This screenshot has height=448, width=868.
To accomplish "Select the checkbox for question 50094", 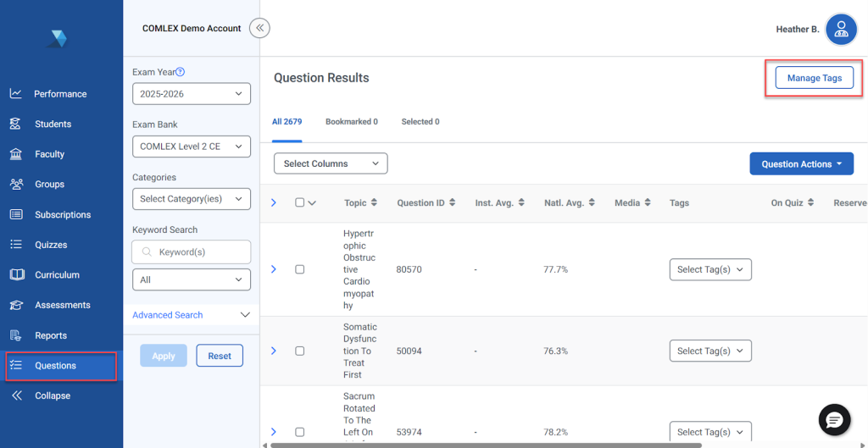I will pos(299,351).
